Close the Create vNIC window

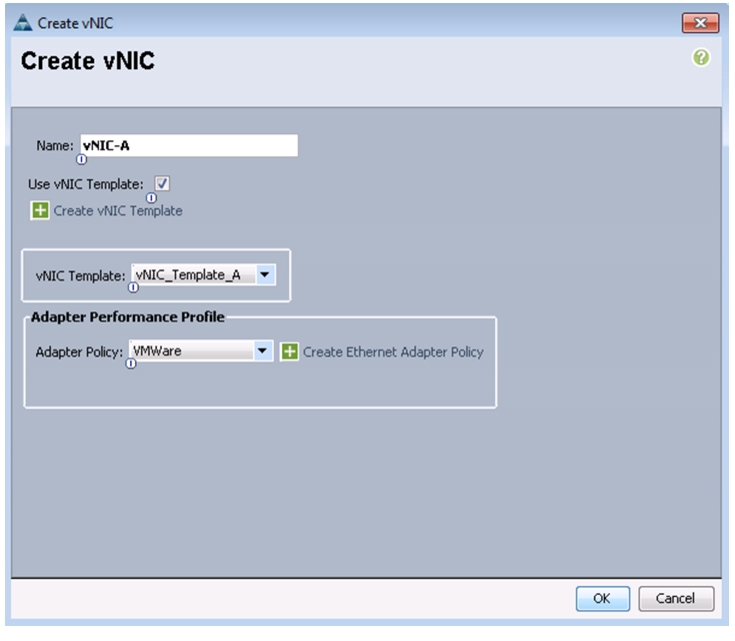coord(700,23)
